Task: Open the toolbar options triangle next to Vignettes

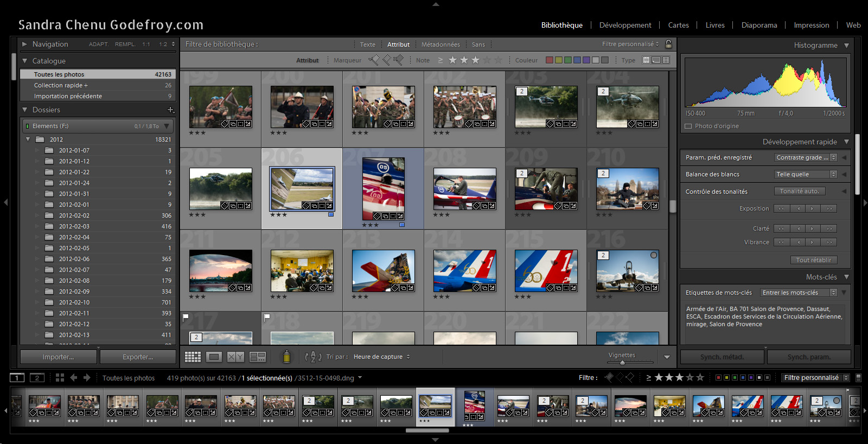Action: pos(667,357)
